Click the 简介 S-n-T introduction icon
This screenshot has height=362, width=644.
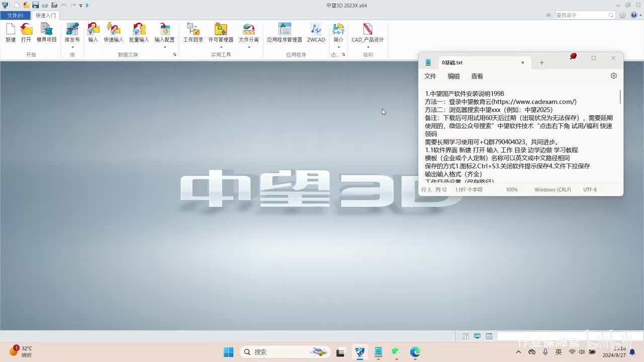coord(339,29)
